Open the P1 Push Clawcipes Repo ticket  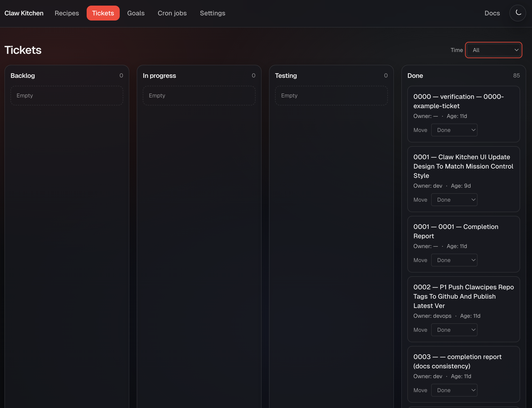click(x=463, y=296)
